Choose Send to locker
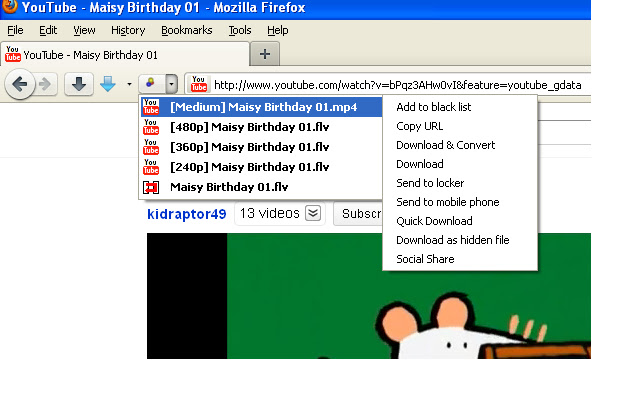The height and width of the screenshot is (400, 640). (x=460, y=183)
